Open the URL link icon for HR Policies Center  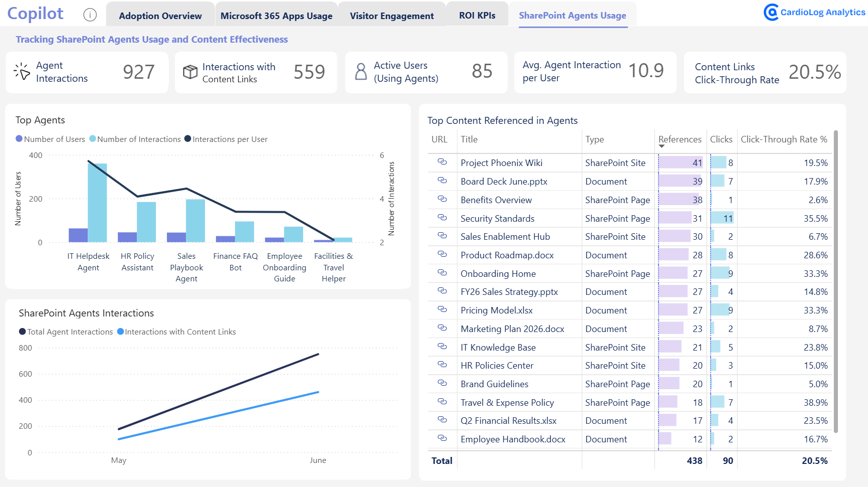coord(442,364)
